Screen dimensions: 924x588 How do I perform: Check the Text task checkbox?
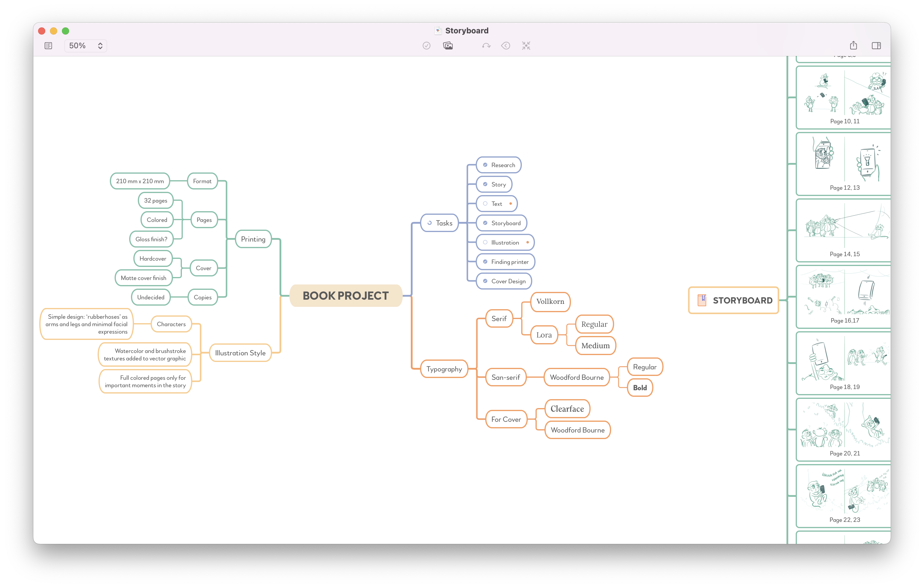pyautogui.click(x=485, y=203)
